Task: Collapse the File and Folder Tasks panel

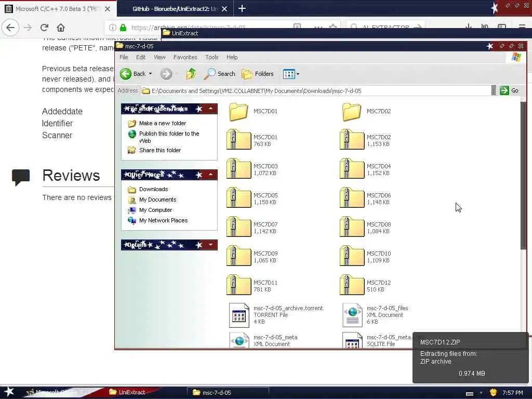Action: click(211, 109)
